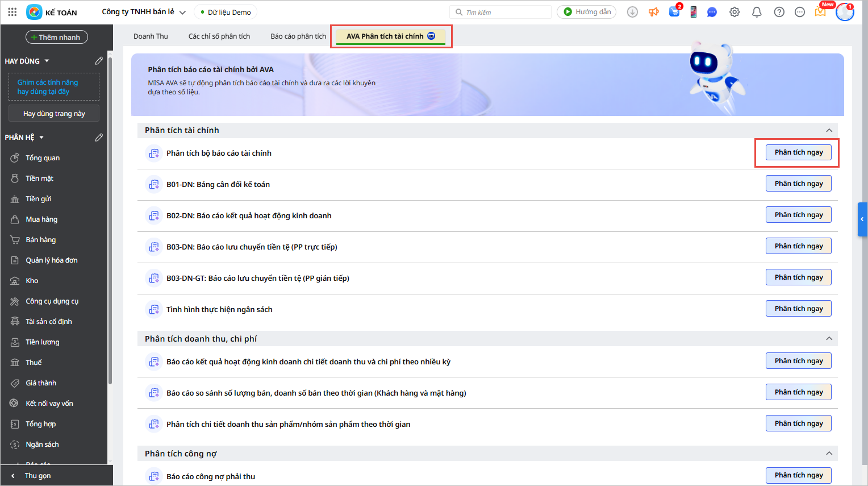
Task: Click the download icon in header
Action: point(632,12)
